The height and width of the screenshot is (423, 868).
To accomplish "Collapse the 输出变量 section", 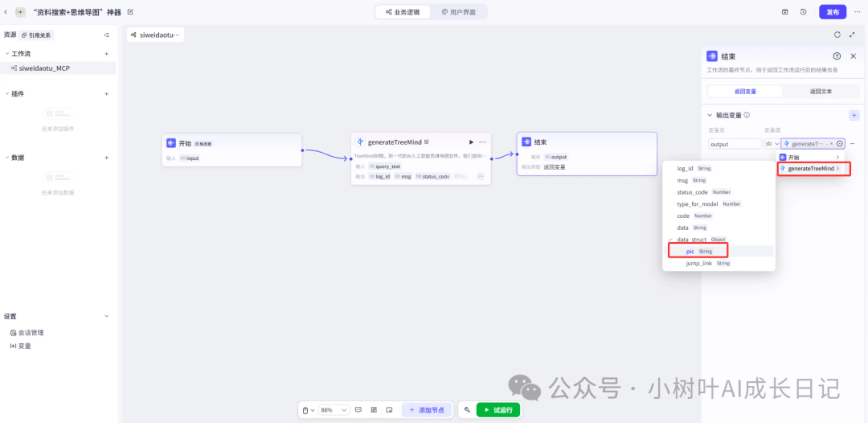I will tap(710, 115).
